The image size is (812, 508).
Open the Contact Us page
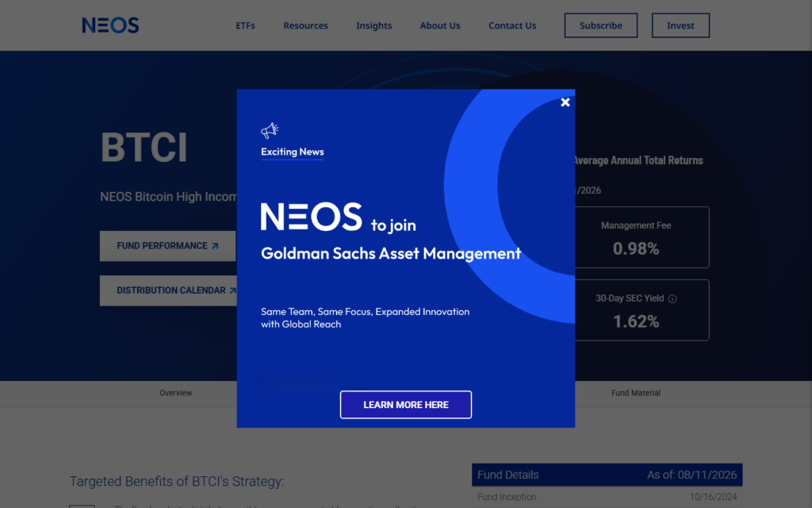[512, 25]
